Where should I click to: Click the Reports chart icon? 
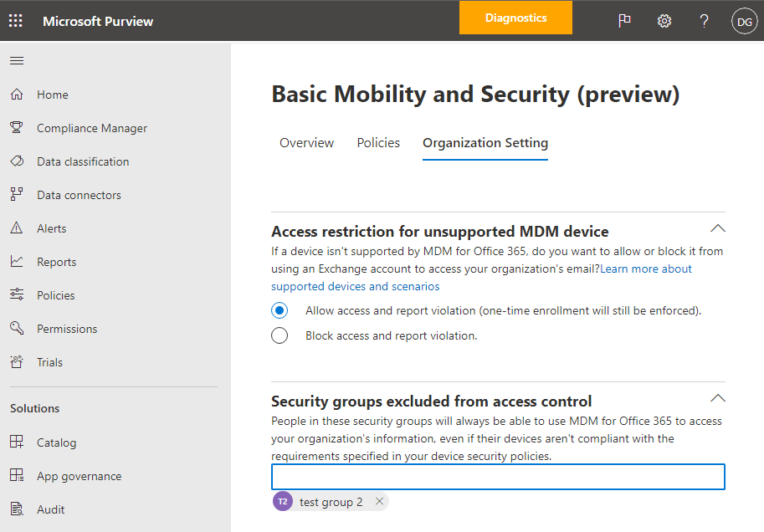tap(17, 262)
